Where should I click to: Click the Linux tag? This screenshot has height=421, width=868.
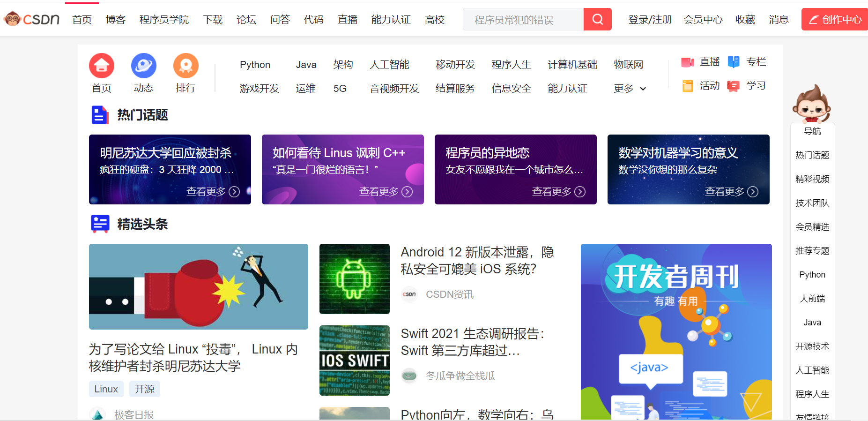pos(106,389)
